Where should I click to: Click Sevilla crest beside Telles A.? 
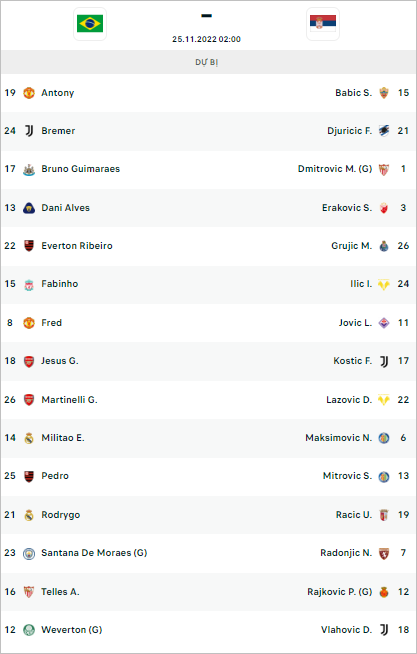29,591
